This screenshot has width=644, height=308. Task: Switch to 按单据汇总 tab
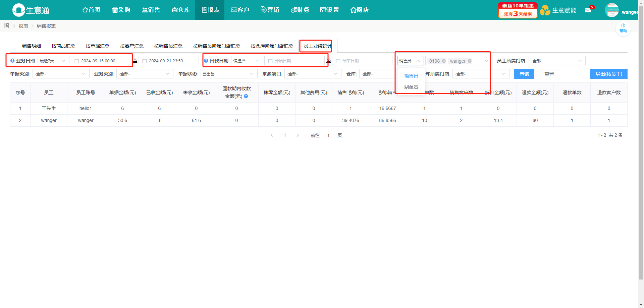pyautogui.click(x=98, y=46)
